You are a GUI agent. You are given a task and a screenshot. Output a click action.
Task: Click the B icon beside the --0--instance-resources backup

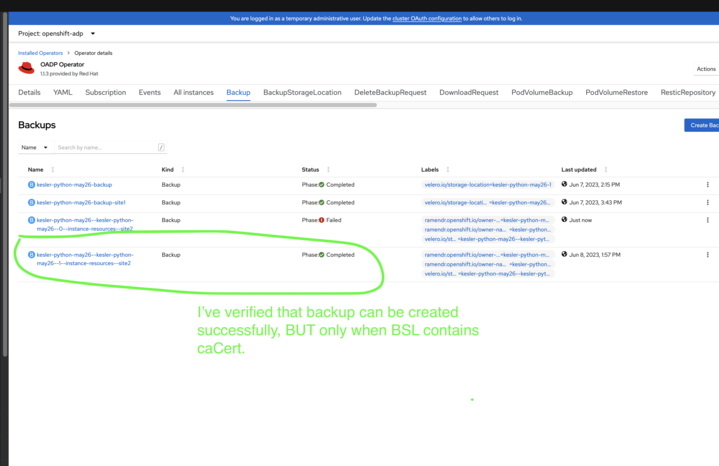32,220
